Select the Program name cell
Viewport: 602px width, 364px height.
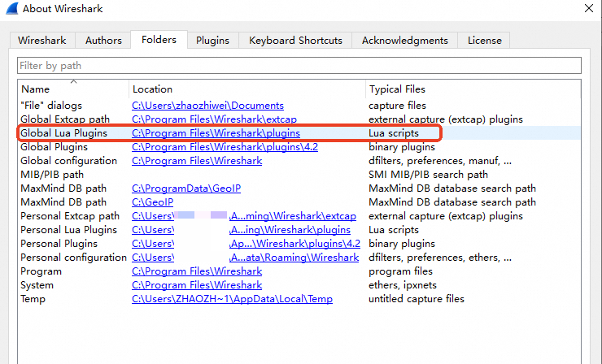pos(41,271)
